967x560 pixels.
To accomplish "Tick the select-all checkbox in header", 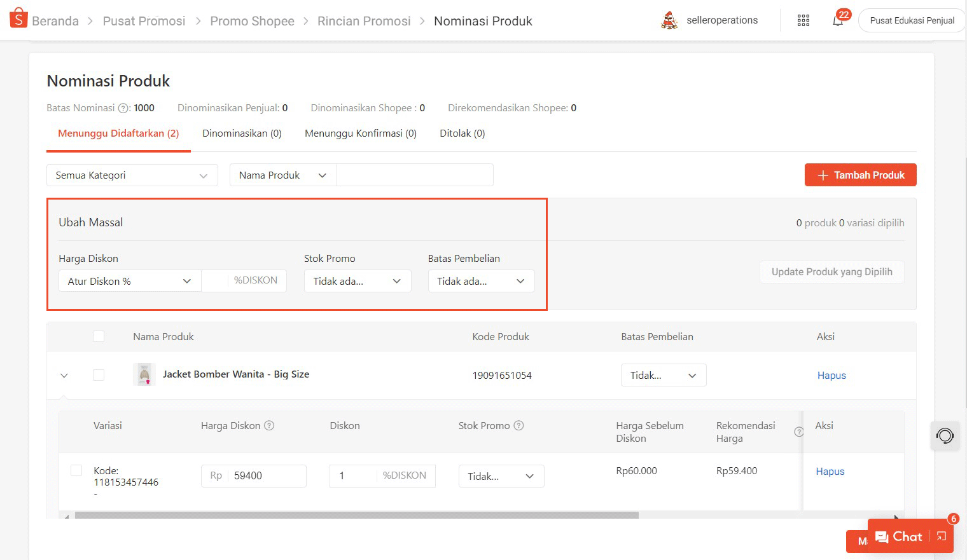I will 99,337.
